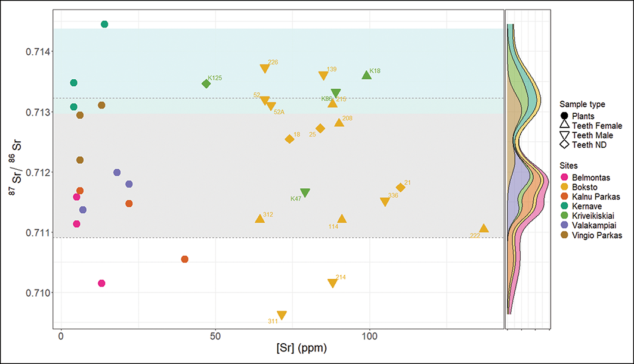
Task: Select the green triangle labeled K18
Action: 366,75
